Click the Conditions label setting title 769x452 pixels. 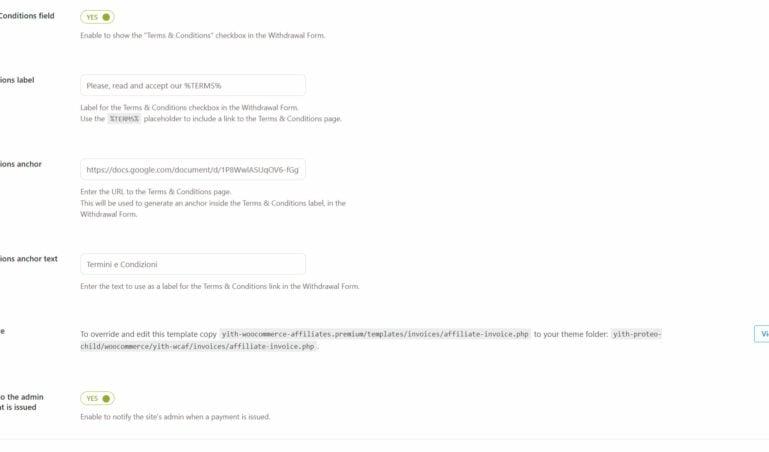coord(17,80)
